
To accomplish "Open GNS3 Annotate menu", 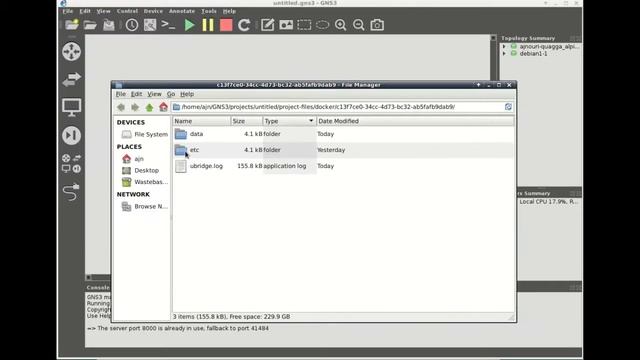I will [x=182, y=11].
